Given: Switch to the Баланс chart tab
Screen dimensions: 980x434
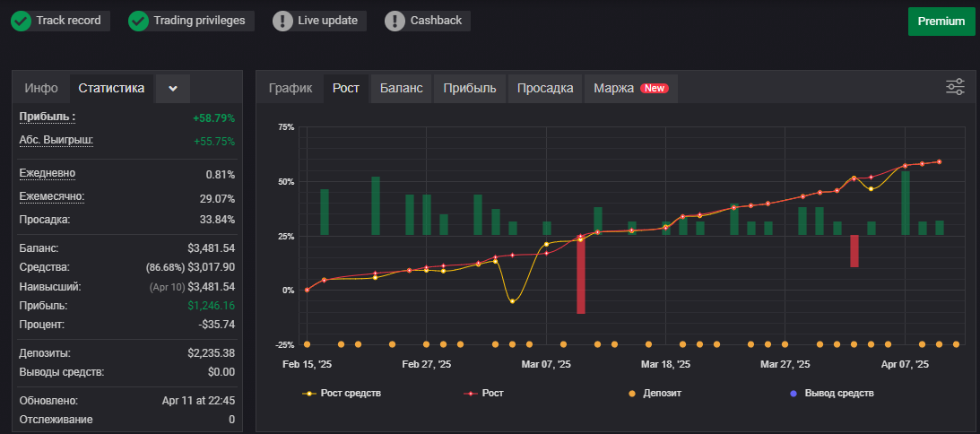Looking at the screenshot, I should pos(402,88).
